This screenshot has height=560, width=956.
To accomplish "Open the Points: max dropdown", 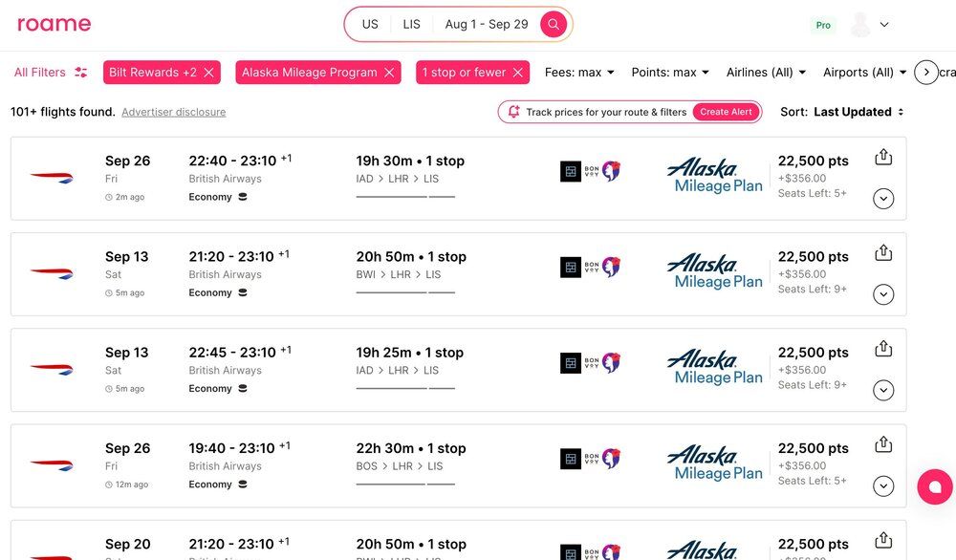I will (670, 73).
